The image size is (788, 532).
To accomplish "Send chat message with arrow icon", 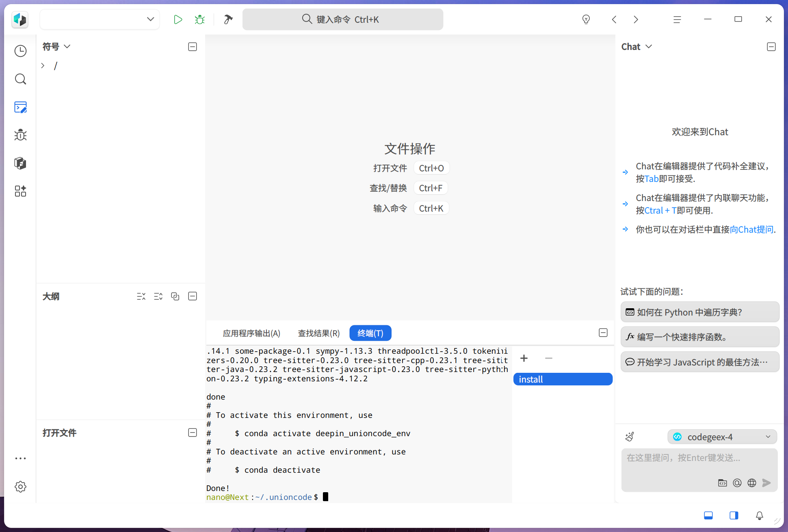I will (766, 483).
